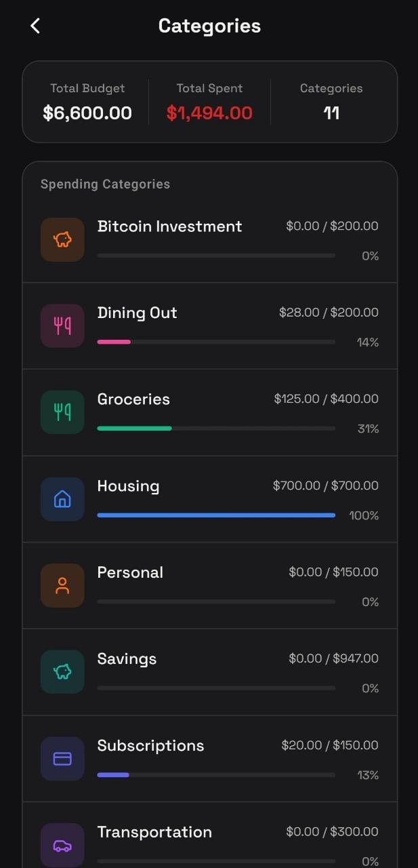Screen dimensions: 418x868
Task: Click the back arrow at top left
Action: point(34,26)
